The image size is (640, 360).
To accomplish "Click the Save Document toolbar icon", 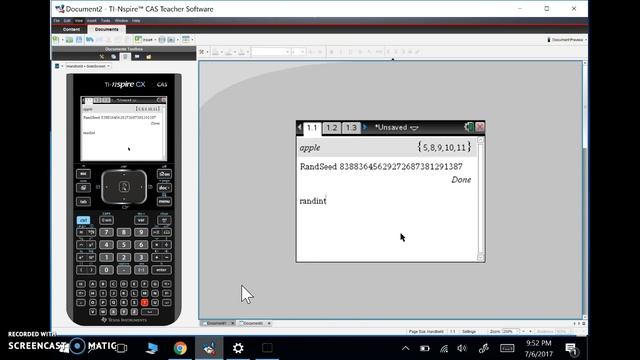I will coord(79,40).
